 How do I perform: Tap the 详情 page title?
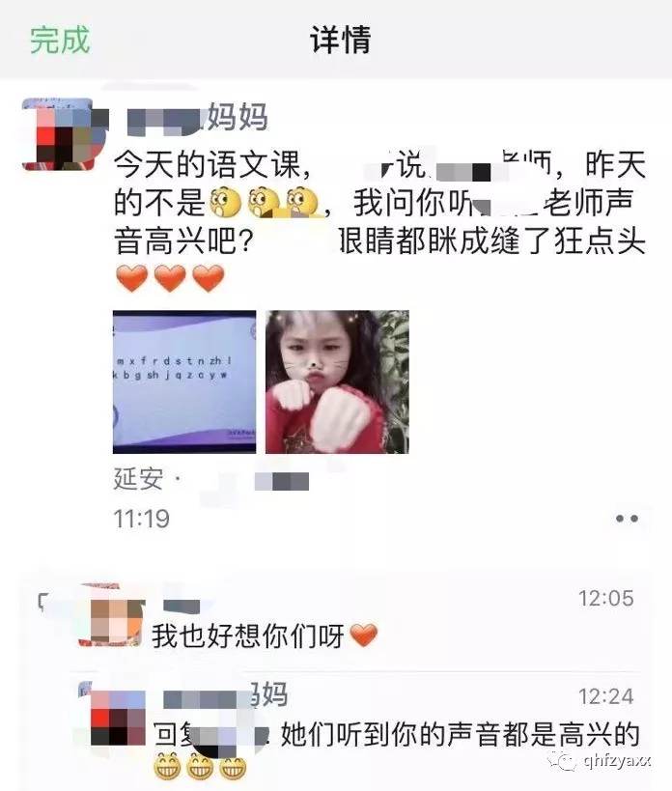340,40
